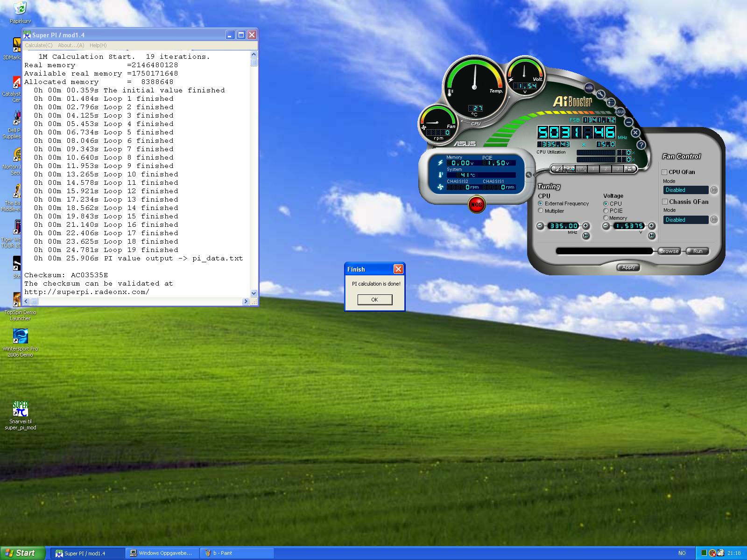Switch to Super PI / mod1.4 taskbar button

(87, 553)
